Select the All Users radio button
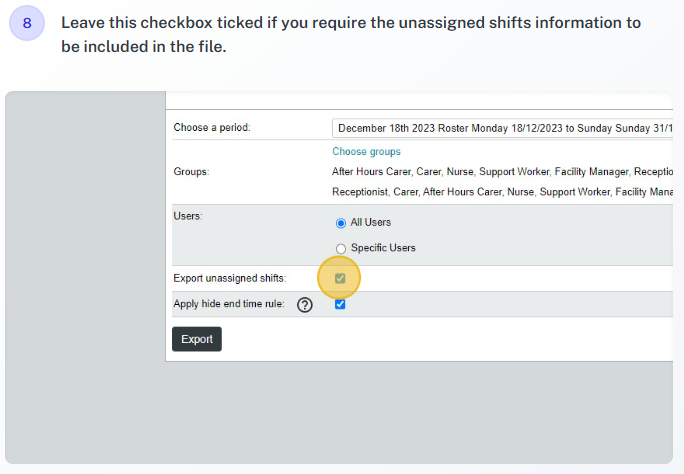 point(341,223)
